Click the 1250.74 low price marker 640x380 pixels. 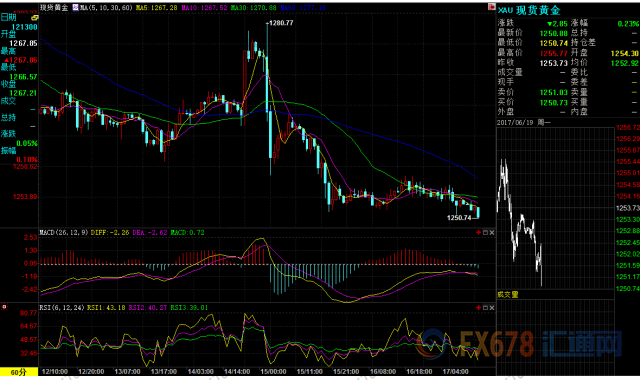pos(459,218)
